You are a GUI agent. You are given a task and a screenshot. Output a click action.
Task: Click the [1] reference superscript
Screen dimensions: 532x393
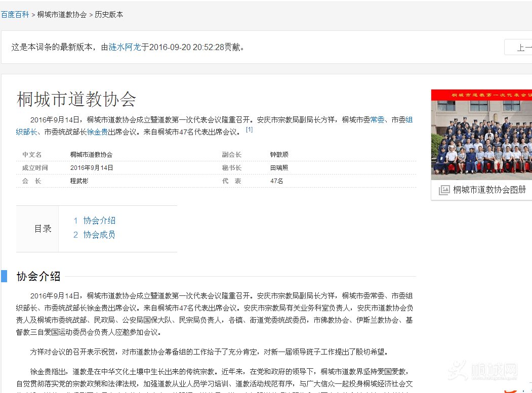click(249, 129)
